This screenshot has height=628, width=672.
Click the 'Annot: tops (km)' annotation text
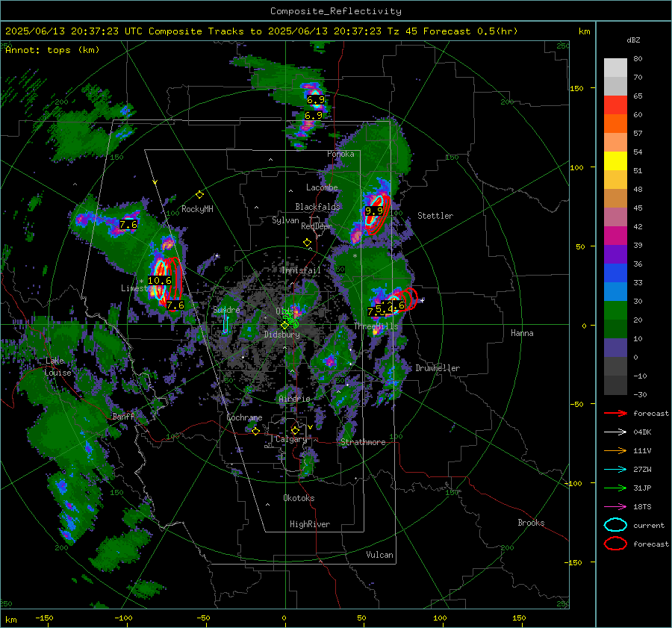point(52,50)
